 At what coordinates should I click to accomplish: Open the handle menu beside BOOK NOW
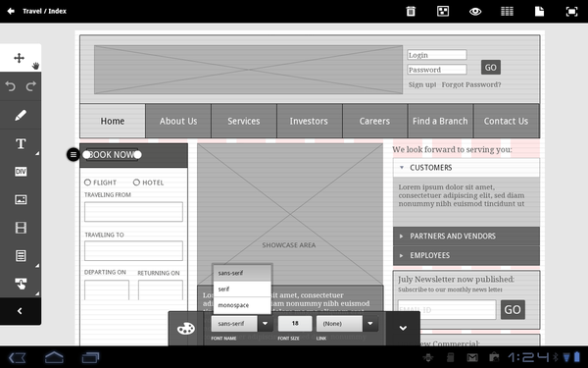pyautogui.click(x=73, y=154)
